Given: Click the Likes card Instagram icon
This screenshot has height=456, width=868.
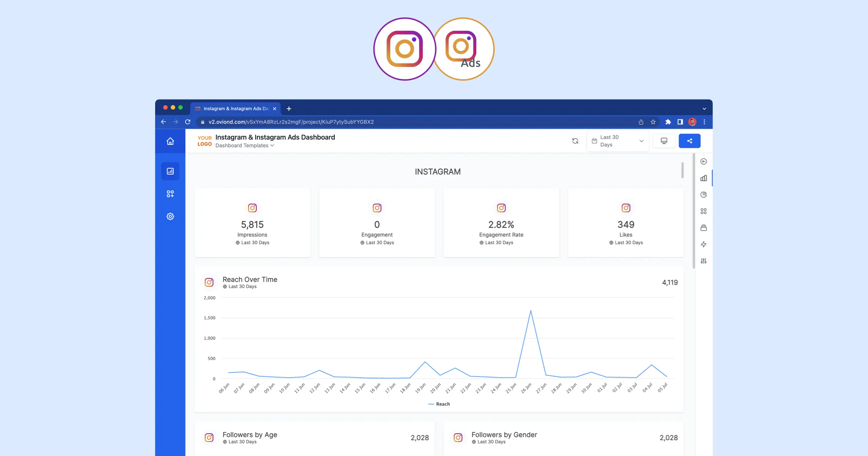Looking at the screenshot, I should coord(626,208).
